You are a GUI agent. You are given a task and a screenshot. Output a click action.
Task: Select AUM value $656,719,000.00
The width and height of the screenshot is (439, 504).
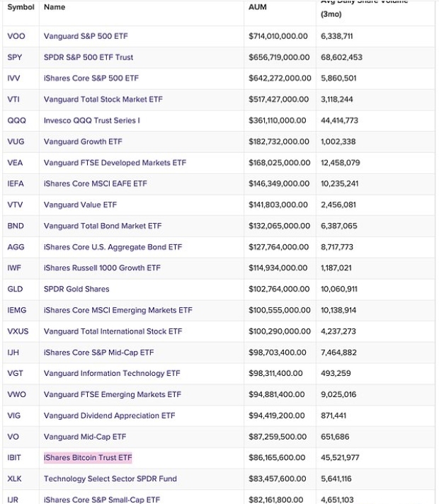[279, 57]
